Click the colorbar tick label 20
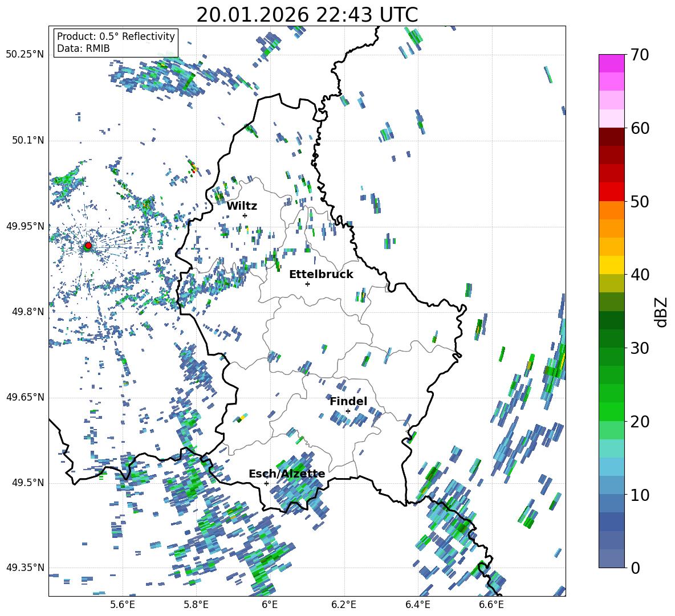The width and height of the screenshot is (675, 616). point(639,422)
